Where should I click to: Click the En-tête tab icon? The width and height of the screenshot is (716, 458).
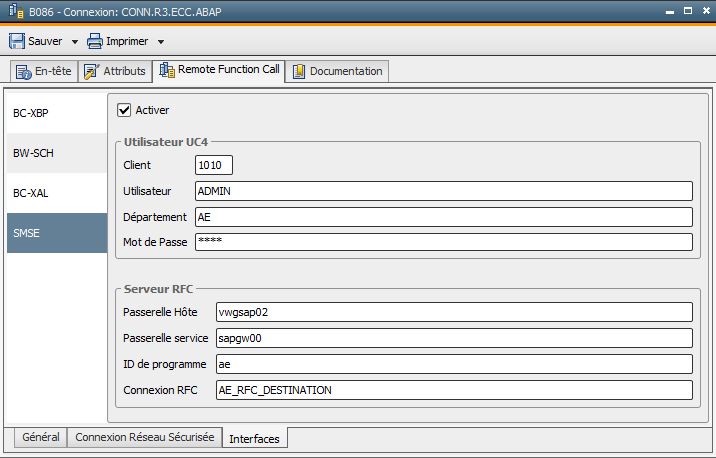23,72
